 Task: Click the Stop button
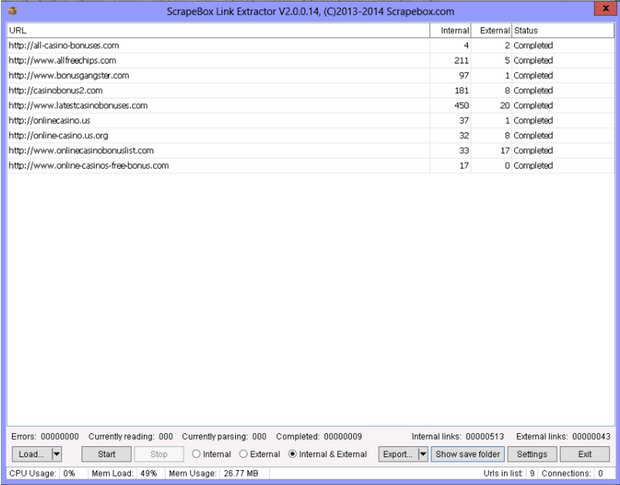point(159,454)
